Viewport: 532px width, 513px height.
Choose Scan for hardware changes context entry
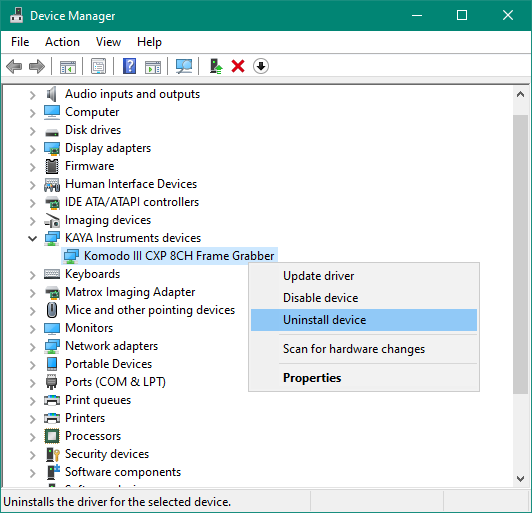(364, 349)
